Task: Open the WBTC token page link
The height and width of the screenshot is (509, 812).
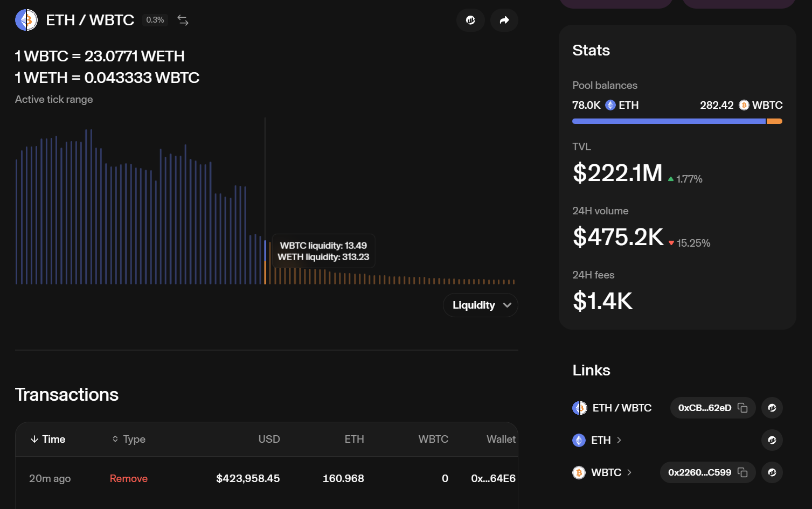Action: 606,473
